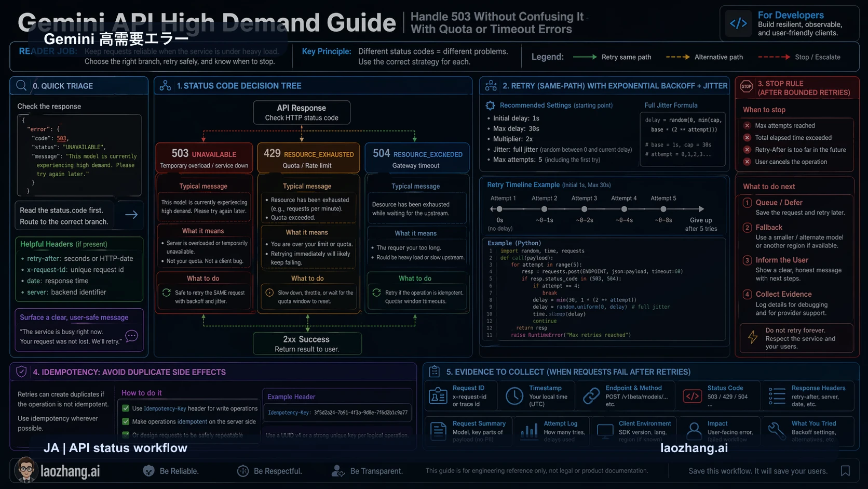Select the Attempt 5 dot on the retry timeline
The width and height of the screenshot is (868, 489).
point(663,209)
